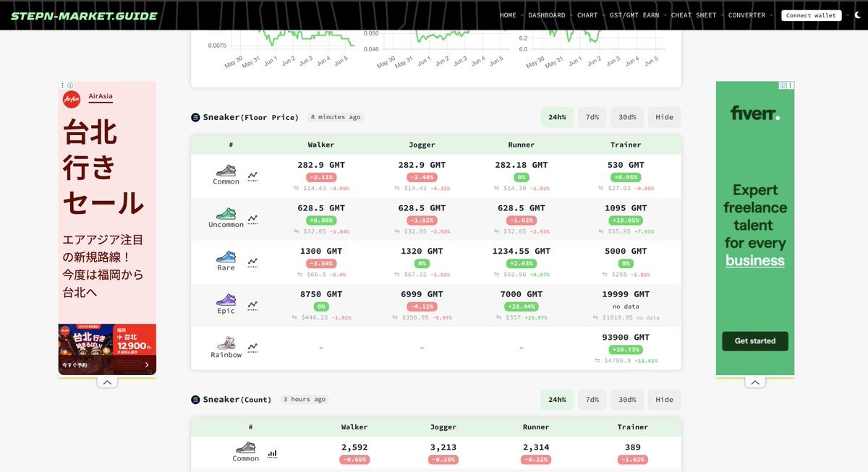Click the Common sneaker image in Count table
Screen dimensions: 868x472
click(246, 447)
